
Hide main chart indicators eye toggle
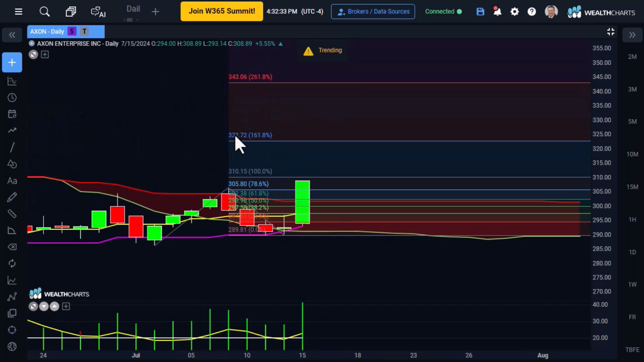pyautogui.click(x=33, y=54)
